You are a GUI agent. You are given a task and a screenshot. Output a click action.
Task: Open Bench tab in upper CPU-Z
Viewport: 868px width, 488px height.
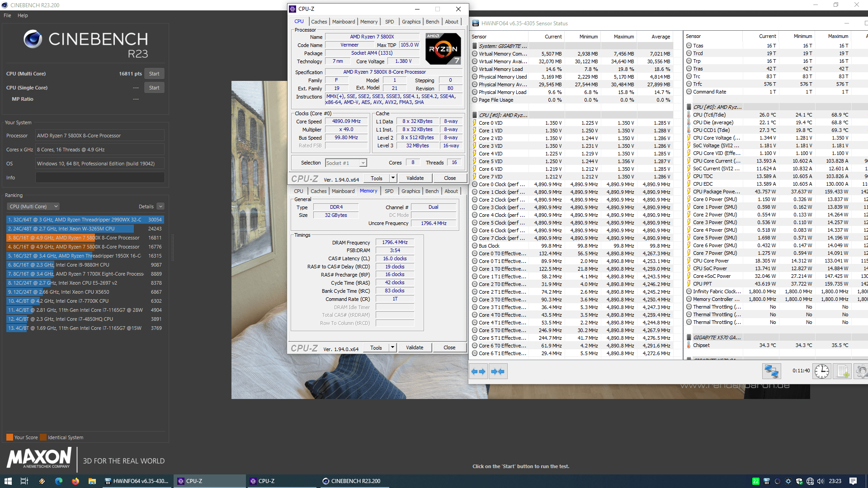coord(432,22)
